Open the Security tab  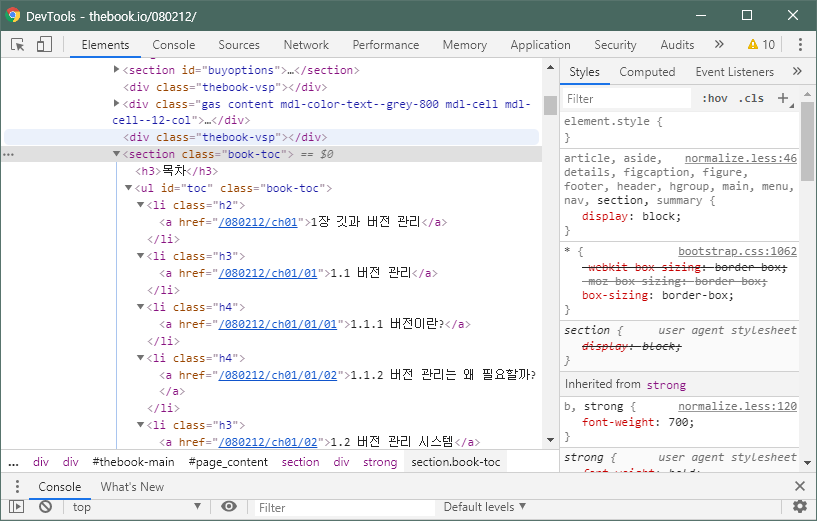[615, 45]
